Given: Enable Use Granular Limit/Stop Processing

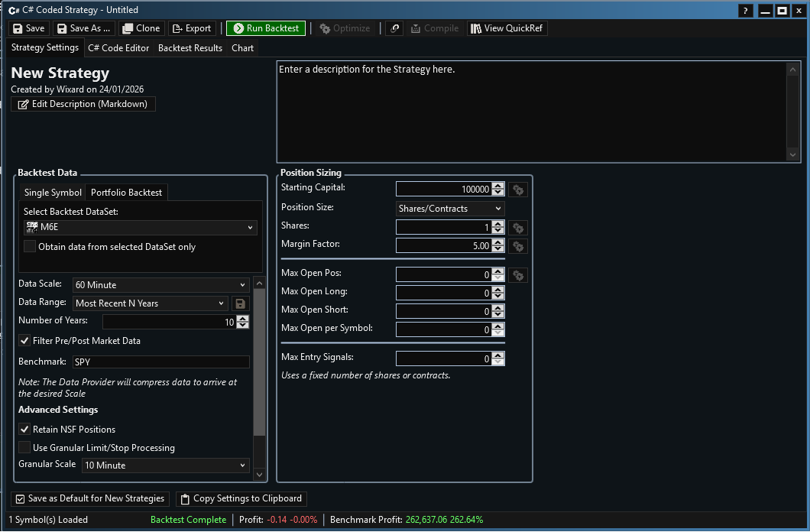Looking at the screenshot, I should tap(25, 448).
